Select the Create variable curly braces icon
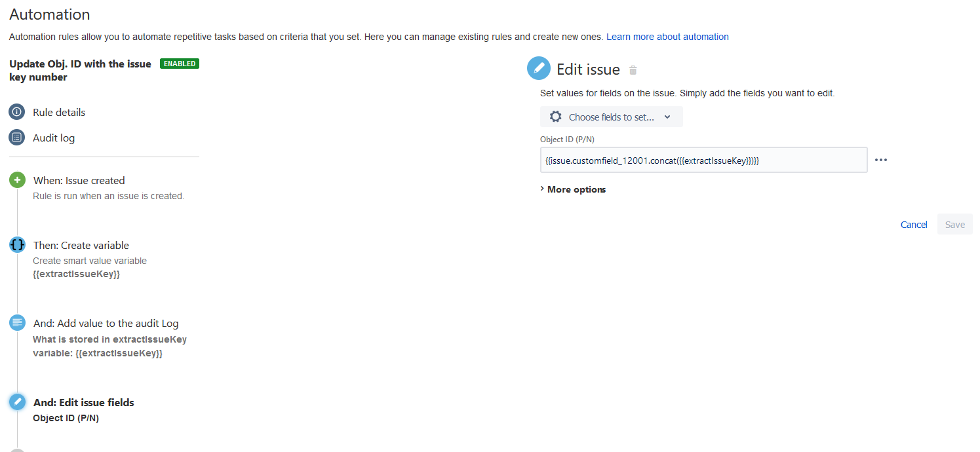The width and height of the screenshot is (980, 452). (17, 245)
